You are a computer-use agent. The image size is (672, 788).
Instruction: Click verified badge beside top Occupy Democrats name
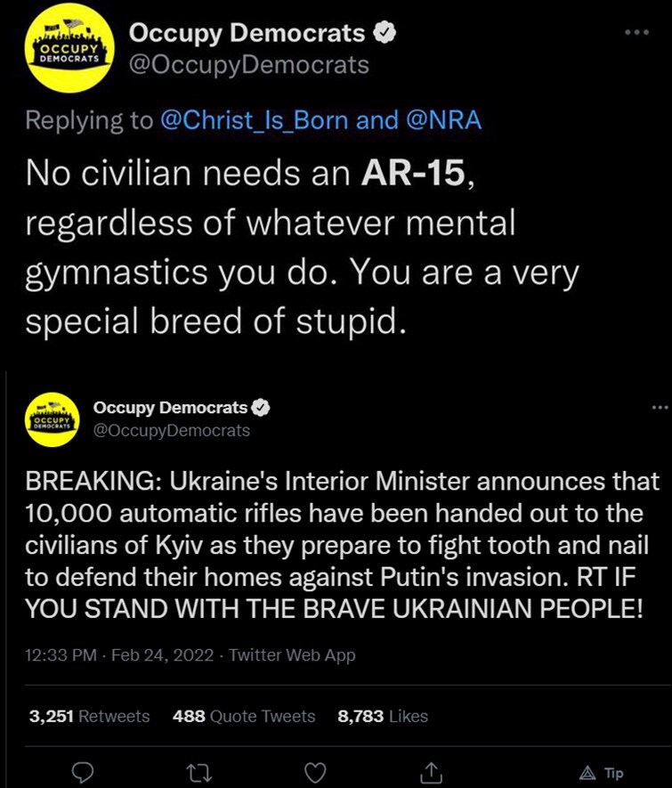pos(385,33)
